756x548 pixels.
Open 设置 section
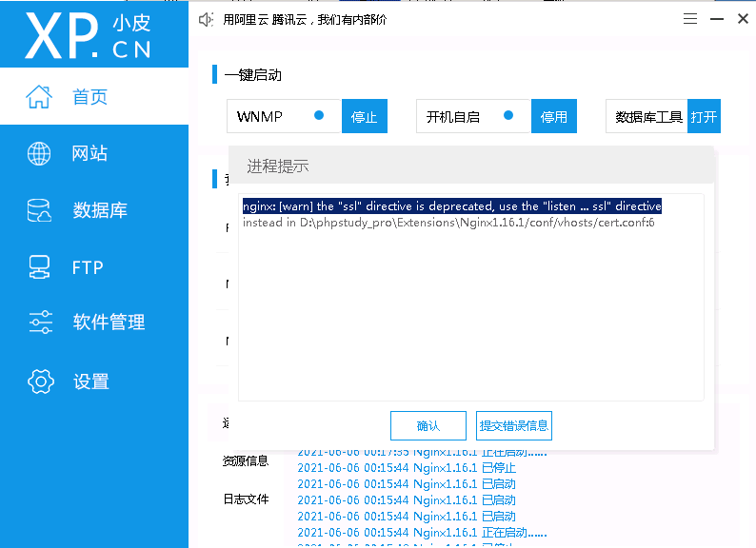point(91,382)
